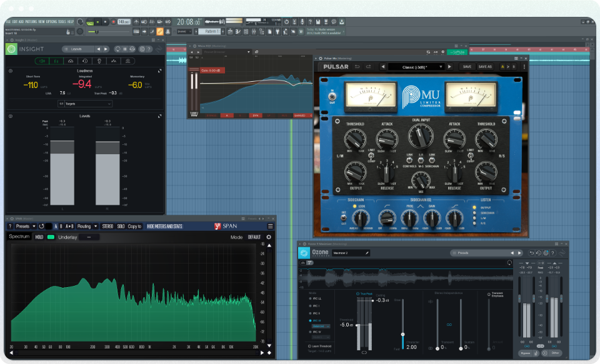The width and height of the screenshot is (600, 364).
Task: Click the Insight settings gear icon
Action: pyautogui.click(x=142, y=49)
